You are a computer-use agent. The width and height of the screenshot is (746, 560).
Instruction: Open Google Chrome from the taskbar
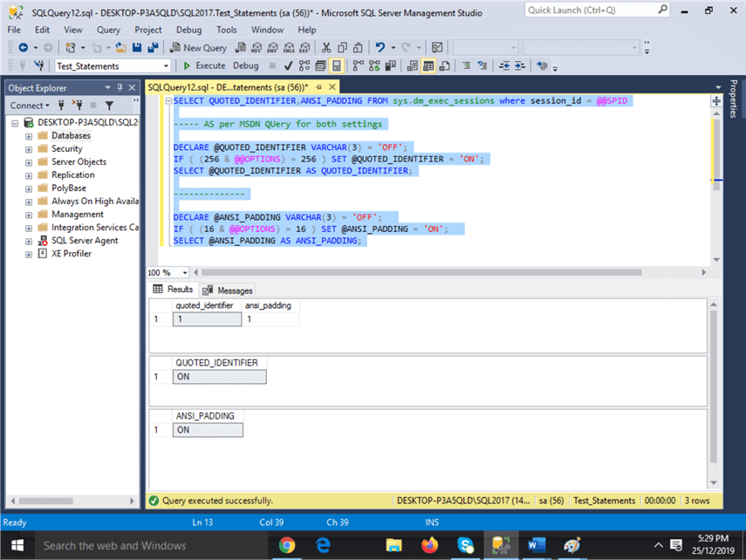pyautogui.click(x=286, y=545)
